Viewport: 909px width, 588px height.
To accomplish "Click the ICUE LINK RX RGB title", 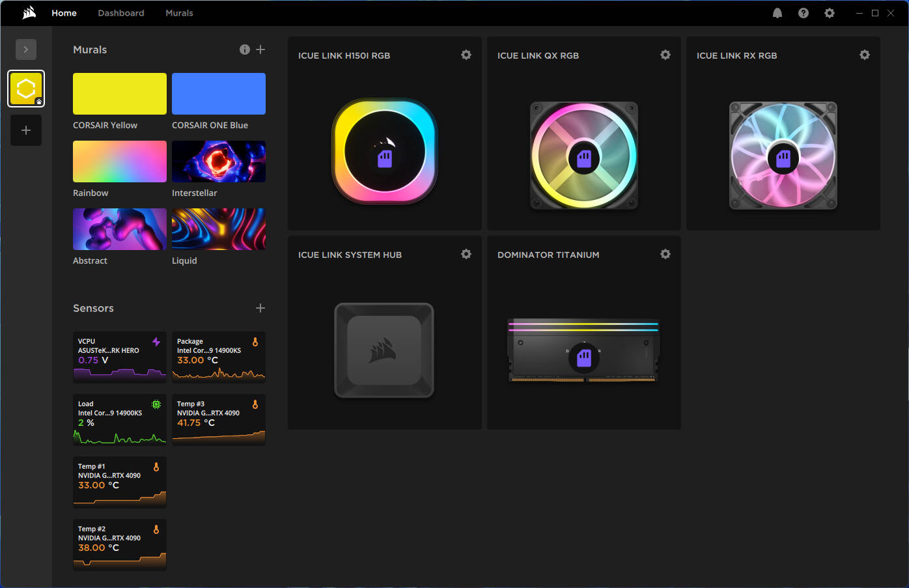I will 737,55.
